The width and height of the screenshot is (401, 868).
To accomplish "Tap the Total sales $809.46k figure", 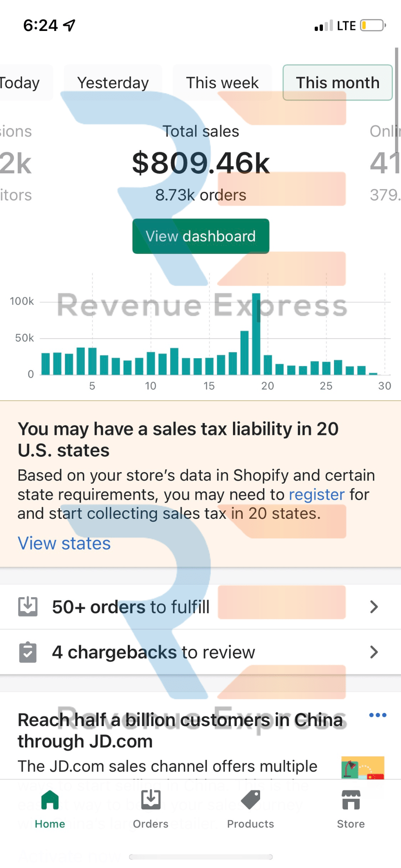I will point(201,163).
